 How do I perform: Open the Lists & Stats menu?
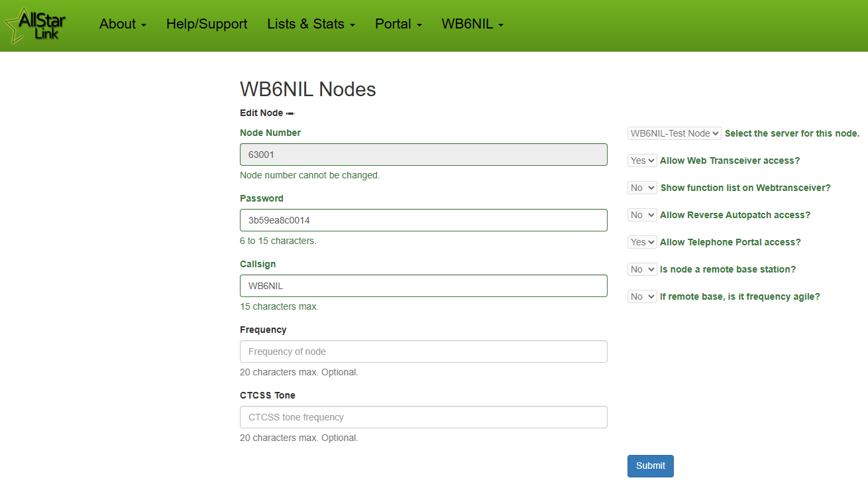(311, 24)
